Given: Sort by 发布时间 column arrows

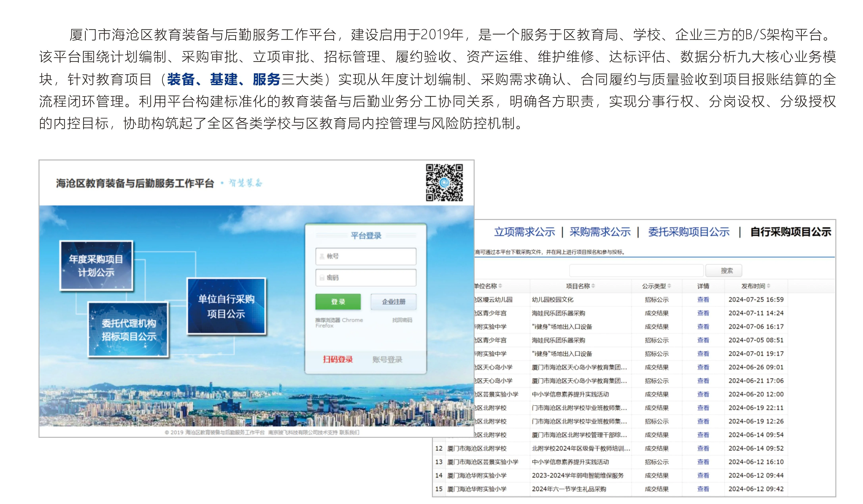Looking at the screenshot, I should point(769,286).
